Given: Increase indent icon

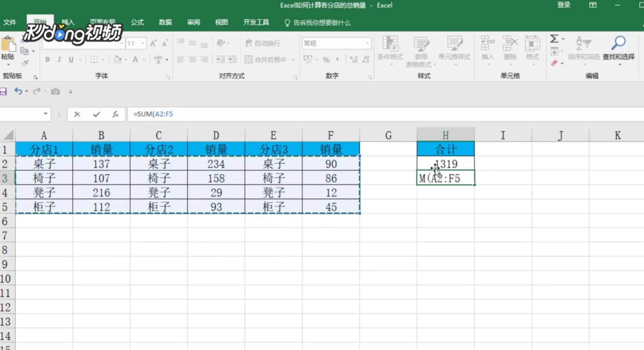Looking at the screenshot, I should click(x=233, y=59).
